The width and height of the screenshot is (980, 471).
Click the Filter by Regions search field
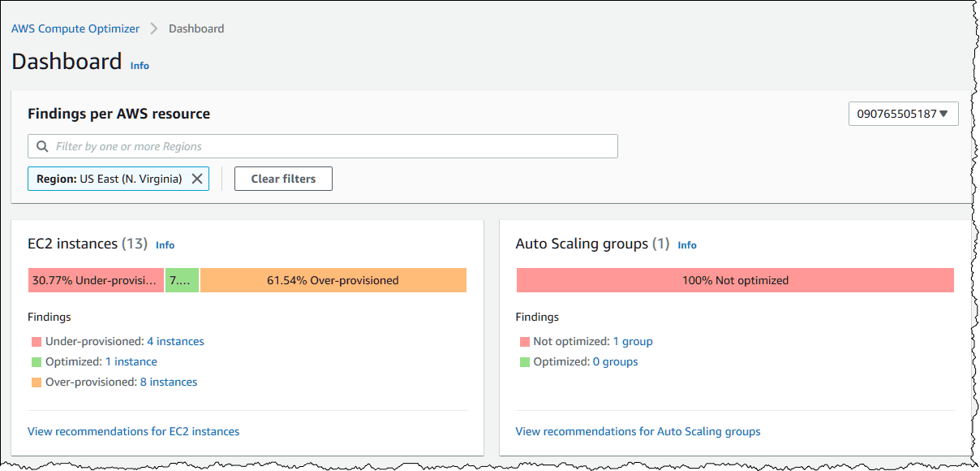[x=323, y=146]
